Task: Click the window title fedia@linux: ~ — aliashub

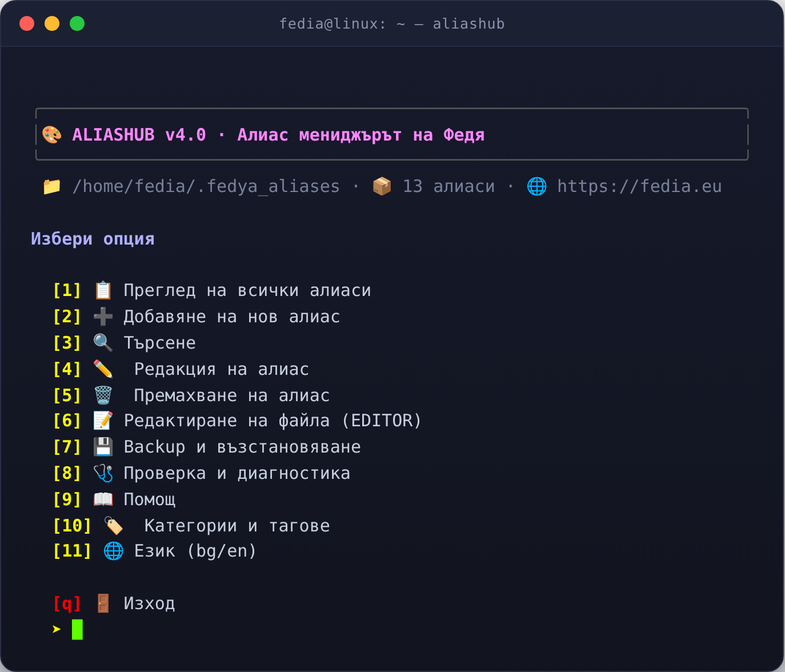Action: coord(392,23)
